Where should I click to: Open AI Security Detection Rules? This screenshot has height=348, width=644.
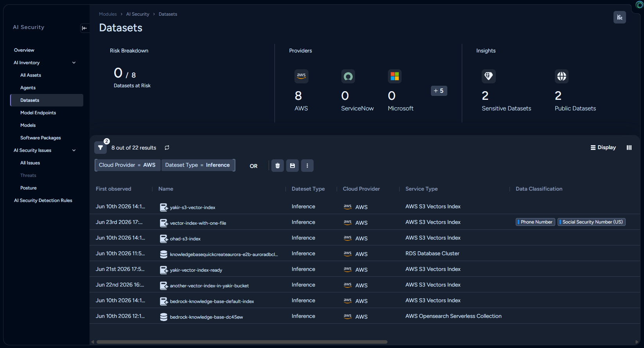point(43,200)
